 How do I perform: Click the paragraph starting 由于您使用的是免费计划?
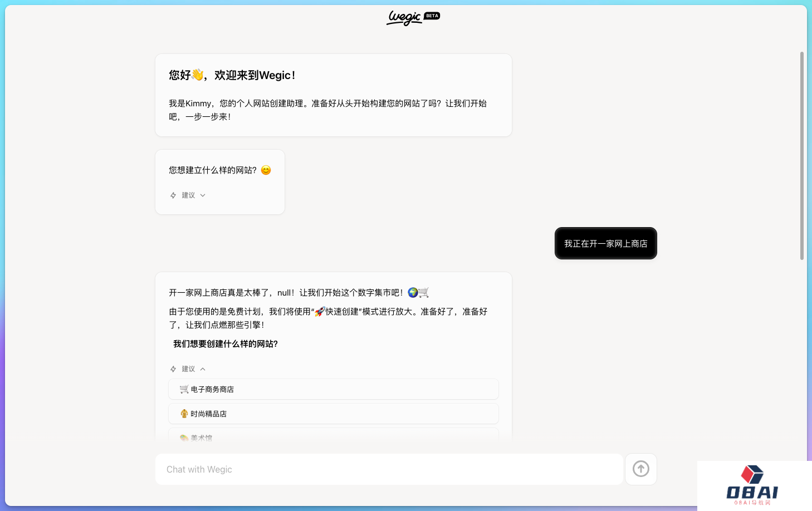pos(328,318)
